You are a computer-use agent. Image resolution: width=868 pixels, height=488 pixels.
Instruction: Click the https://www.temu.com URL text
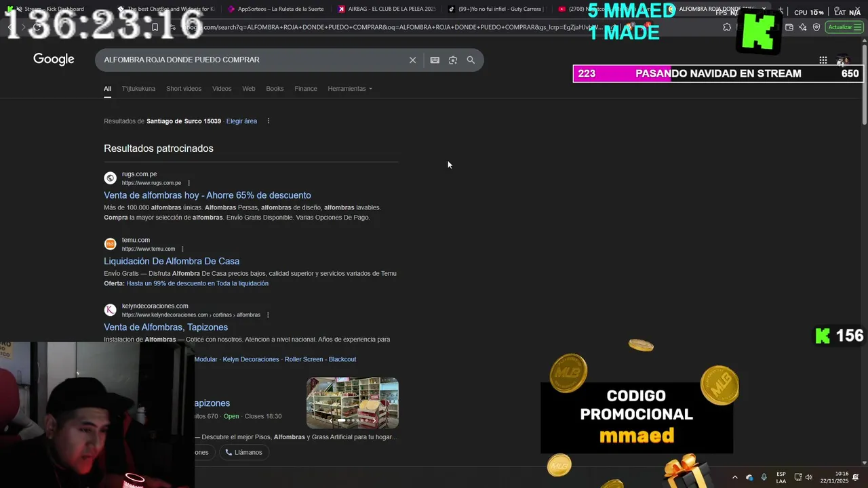click(x=149, y=249)
